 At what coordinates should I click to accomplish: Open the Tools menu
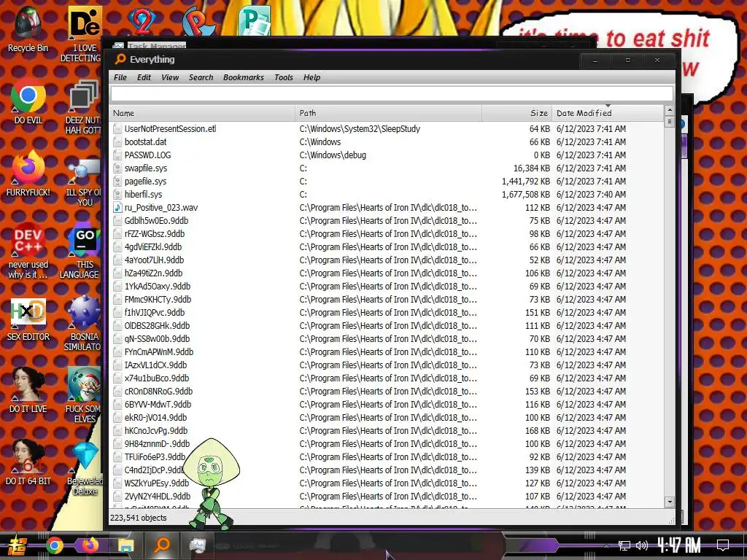coord(284,77)
